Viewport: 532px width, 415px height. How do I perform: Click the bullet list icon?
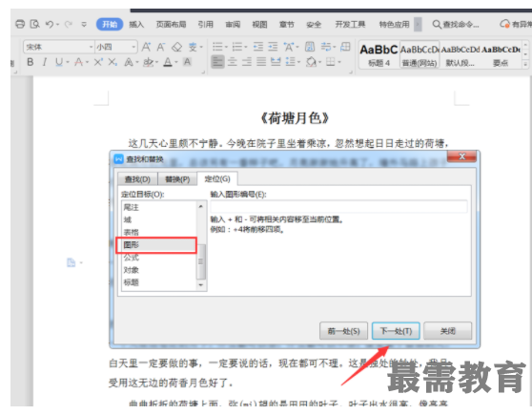coord(217,47)
